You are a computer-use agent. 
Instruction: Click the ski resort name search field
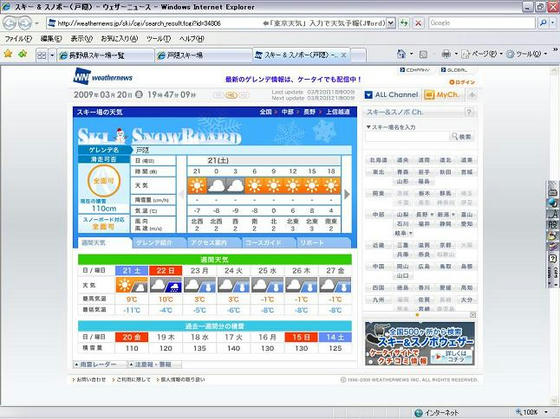coord(407,136)
